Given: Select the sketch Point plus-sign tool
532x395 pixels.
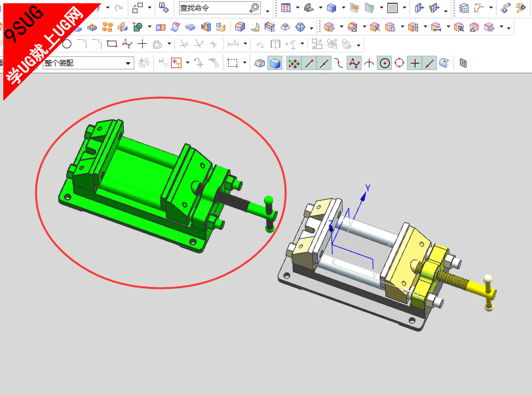Looking at the screenshot, I should 142,44.
